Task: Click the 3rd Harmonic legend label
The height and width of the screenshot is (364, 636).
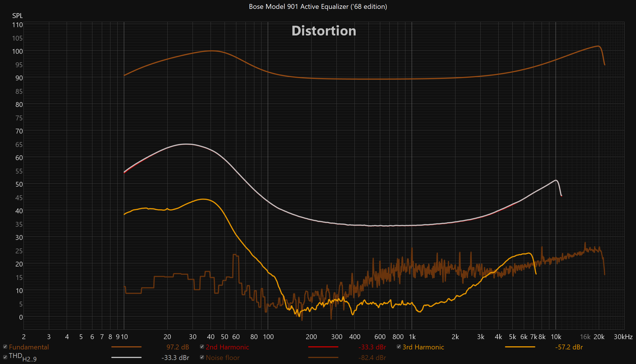Action: coord(423,347)
